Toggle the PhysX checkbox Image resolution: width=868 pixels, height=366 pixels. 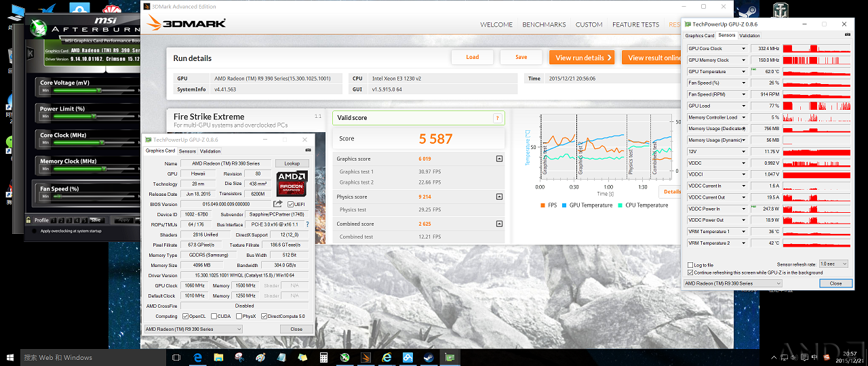pos(238,316)
